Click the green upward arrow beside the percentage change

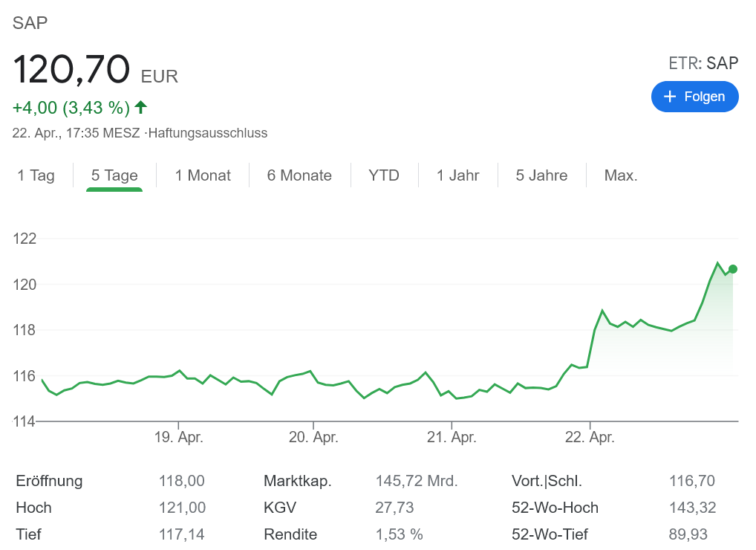point(141,107)
